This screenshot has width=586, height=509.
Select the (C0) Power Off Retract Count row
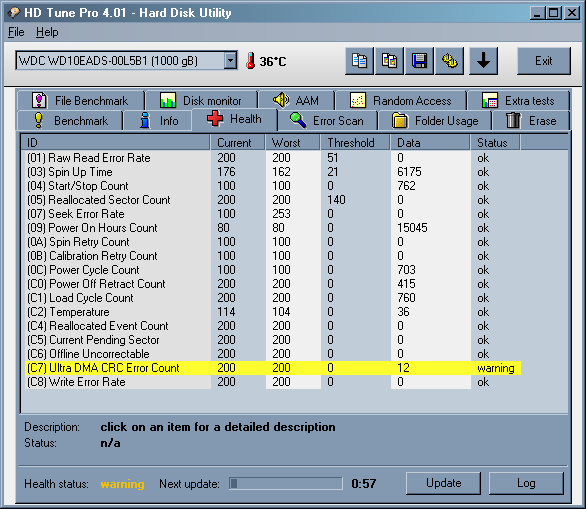tap(273, 284)
